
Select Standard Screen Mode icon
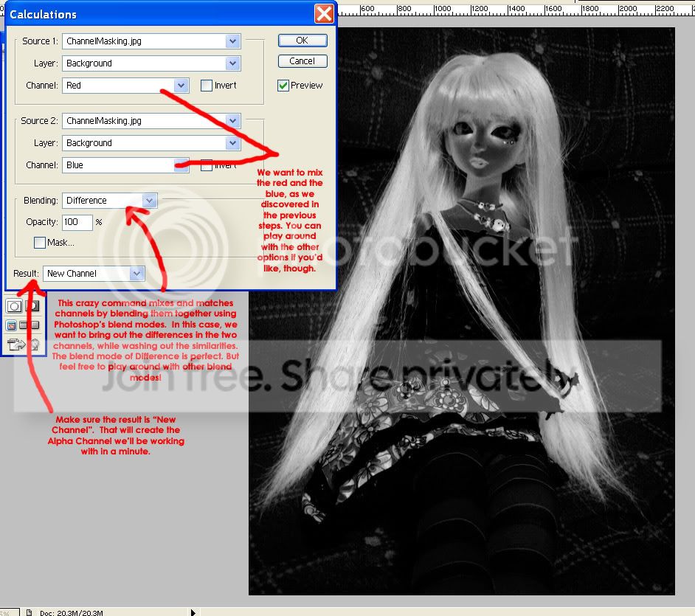point(12,326)
